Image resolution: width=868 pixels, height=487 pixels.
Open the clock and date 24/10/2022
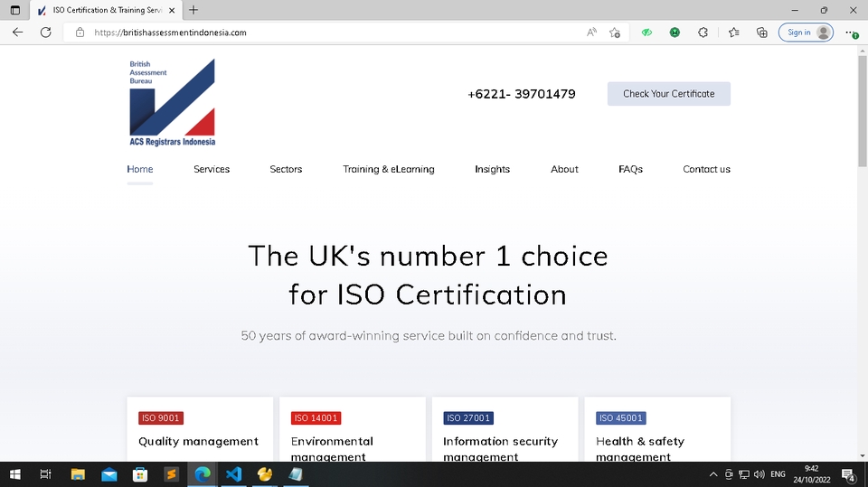pyautogui.click(x=812, y=474)
